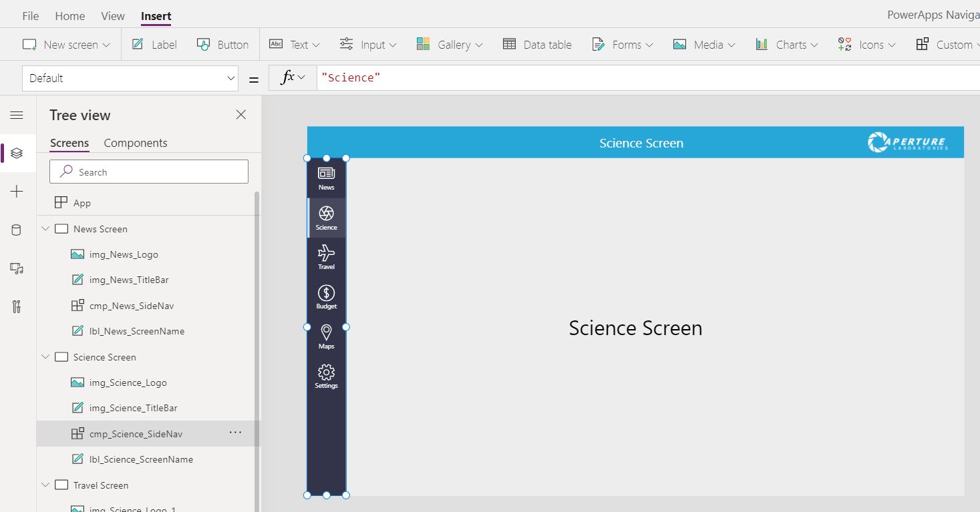Insert a Data table
This screenshot has height=512, width=980.
tap(537, 45)
